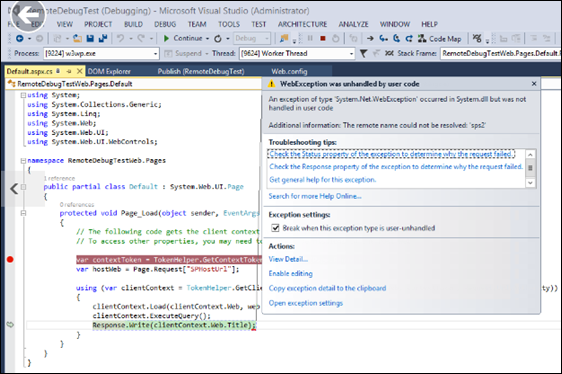Click the Redo arrow icon

coord(141,38)
